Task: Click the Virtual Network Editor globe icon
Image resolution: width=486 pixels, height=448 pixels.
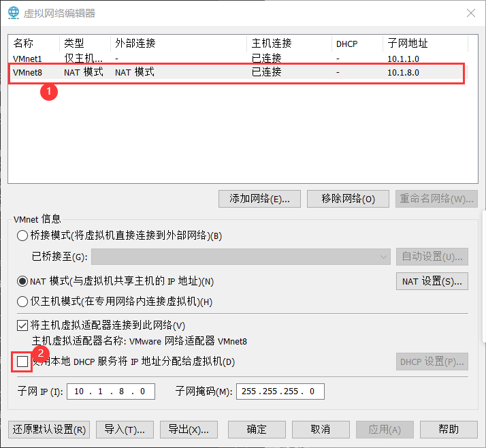Action: tap(14, 13)
